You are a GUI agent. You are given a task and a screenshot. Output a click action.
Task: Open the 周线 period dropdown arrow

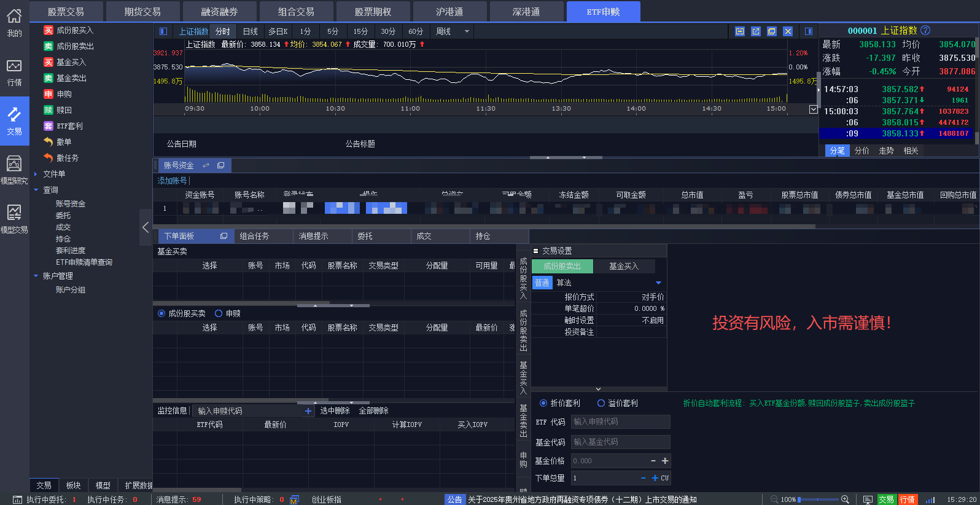coord(467,31)
